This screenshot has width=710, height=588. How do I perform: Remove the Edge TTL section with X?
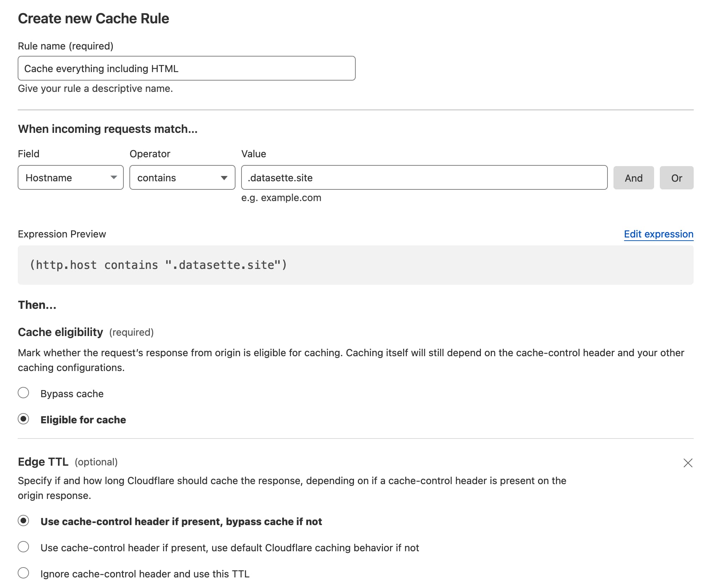(x=688, y=463)
